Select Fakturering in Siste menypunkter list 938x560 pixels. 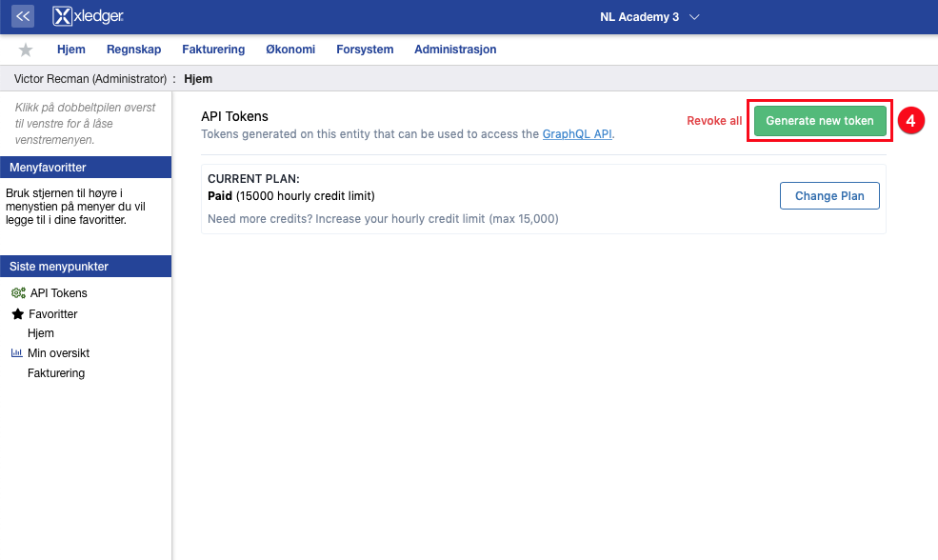(x=56, y=373)
